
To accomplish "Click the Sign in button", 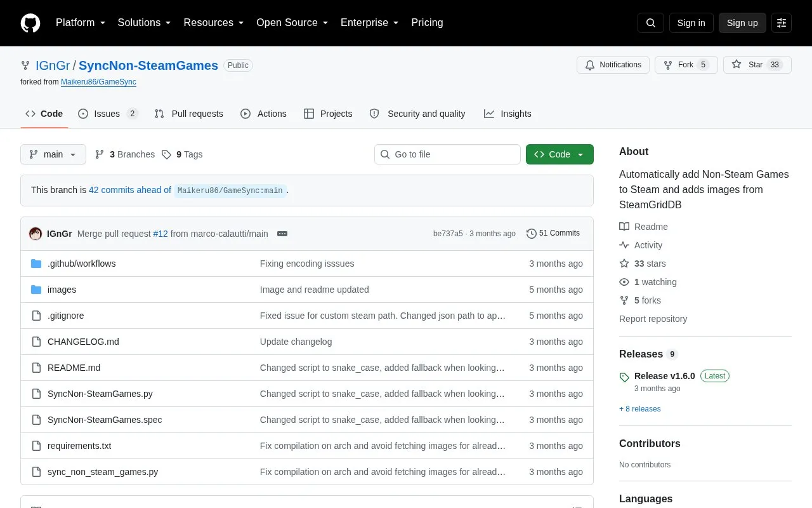I will [691, 23].
